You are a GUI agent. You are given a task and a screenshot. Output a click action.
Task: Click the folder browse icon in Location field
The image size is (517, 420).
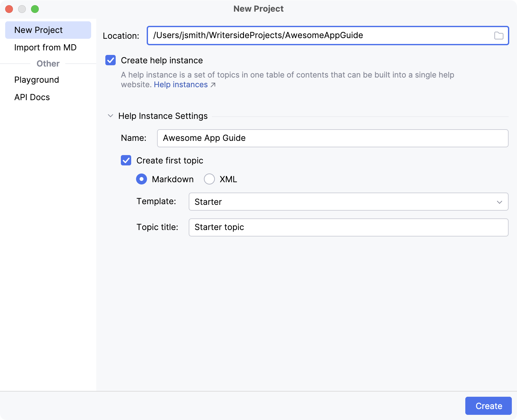[x=499, y=36]
